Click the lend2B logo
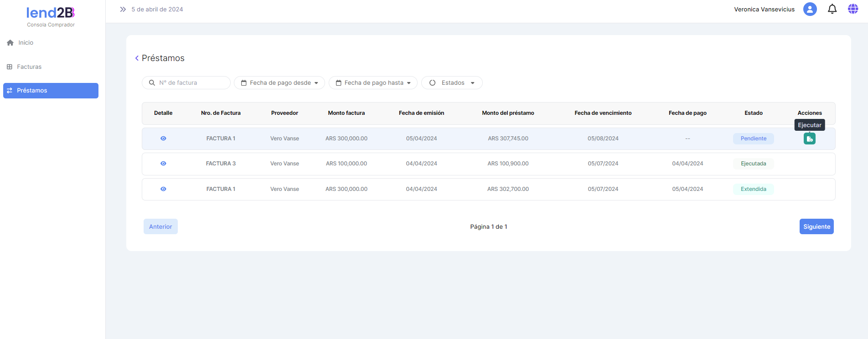 click(51, 13)
